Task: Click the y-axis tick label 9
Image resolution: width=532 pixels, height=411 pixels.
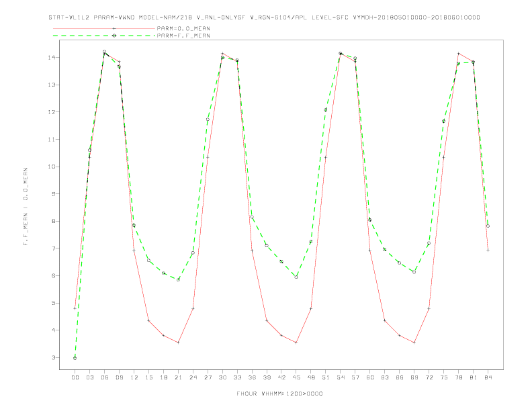Action: pos(53,194)
